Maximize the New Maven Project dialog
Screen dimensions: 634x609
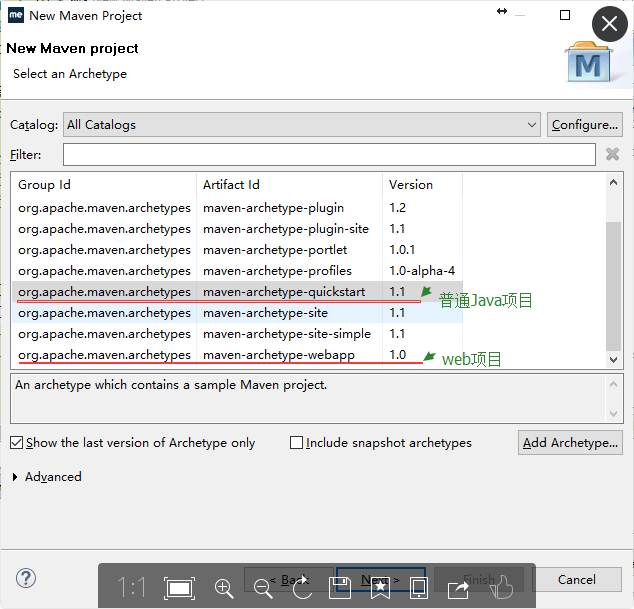pos(565,15)
